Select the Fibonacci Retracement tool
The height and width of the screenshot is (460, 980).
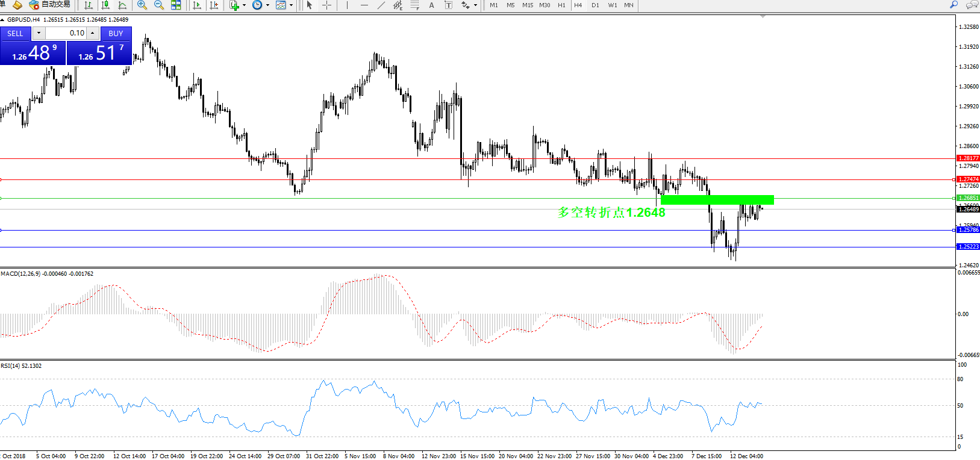point(415,5)
